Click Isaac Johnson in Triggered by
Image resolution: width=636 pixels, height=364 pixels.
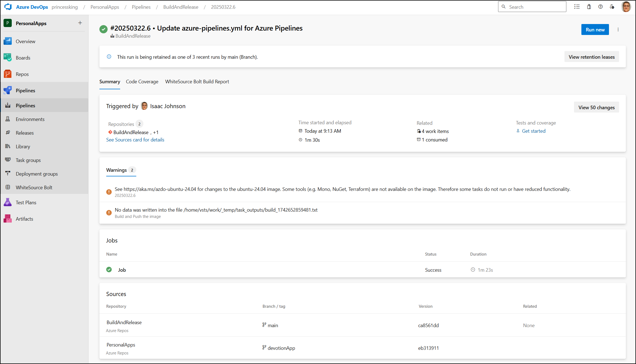coord(168,106)
